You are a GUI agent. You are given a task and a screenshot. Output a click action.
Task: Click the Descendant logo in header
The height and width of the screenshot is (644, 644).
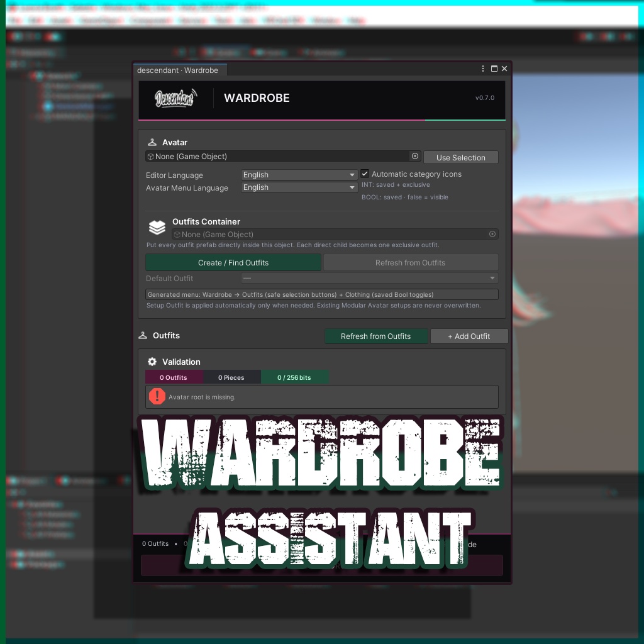[x=175, y=98]
